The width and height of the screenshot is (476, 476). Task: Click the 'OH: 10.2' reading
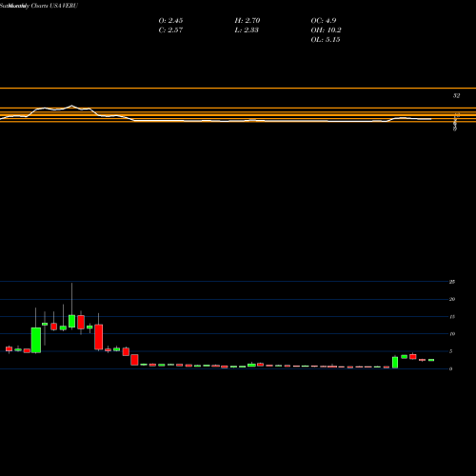pos(326,30)
